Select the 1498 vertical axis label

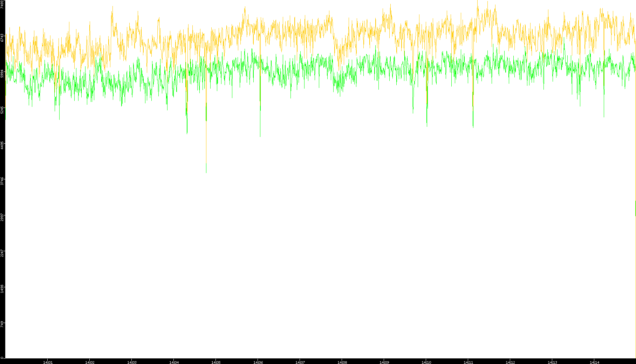click(2, 288)
